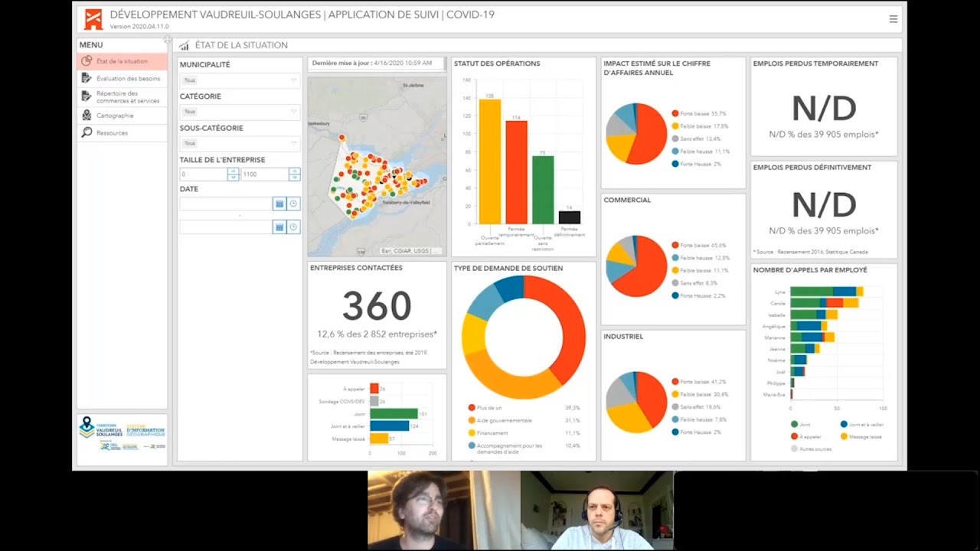980x551 pixels.
Task: Click the second date input field
Action: coord(226,227)
